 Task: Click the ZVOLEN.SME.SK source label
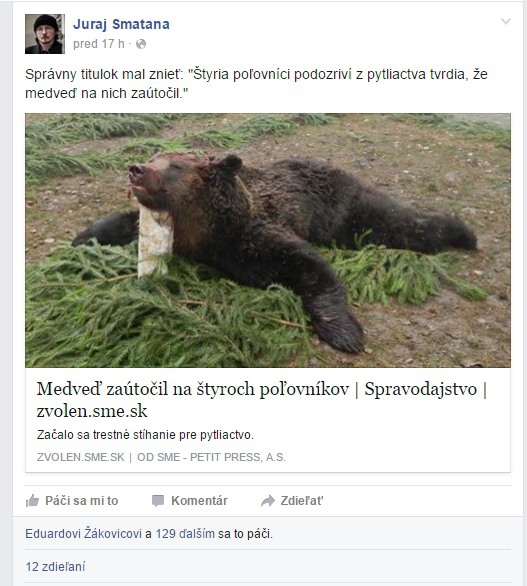pyautogui.click(x=80, y=457)
